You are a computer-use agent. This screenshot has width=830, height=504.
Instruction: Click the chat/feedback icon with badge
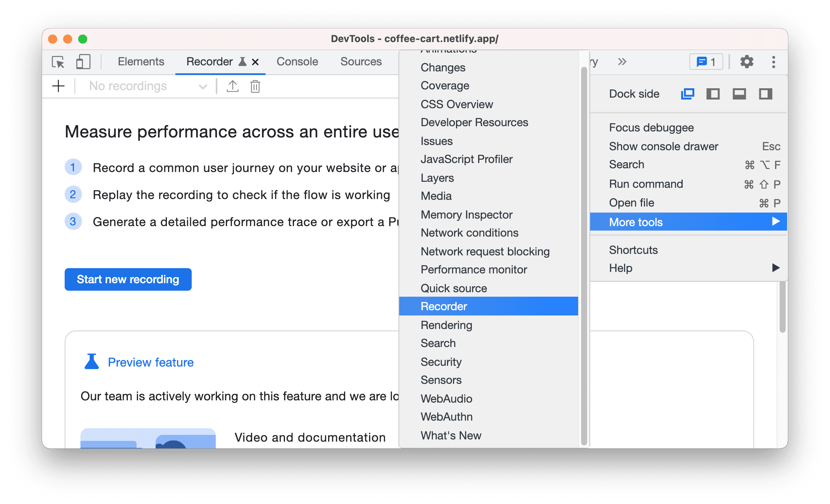click(x=707, y=62)
